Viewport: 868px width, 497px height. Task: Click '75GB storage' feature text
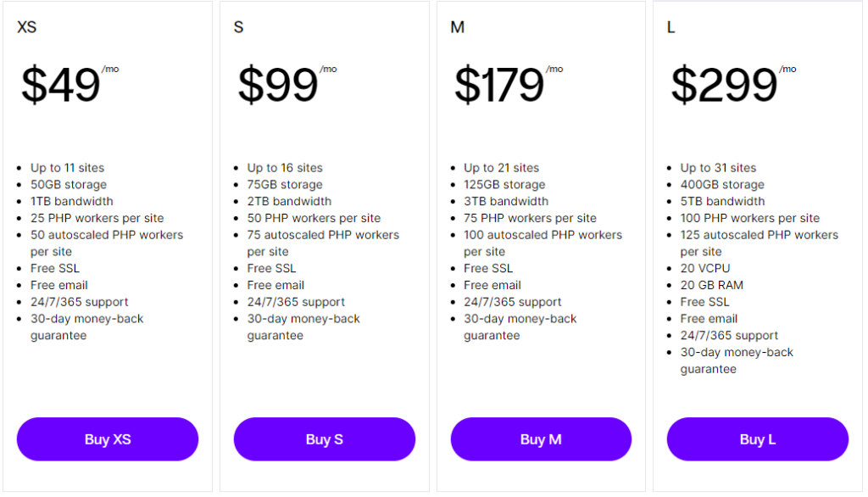click(285, 185)
